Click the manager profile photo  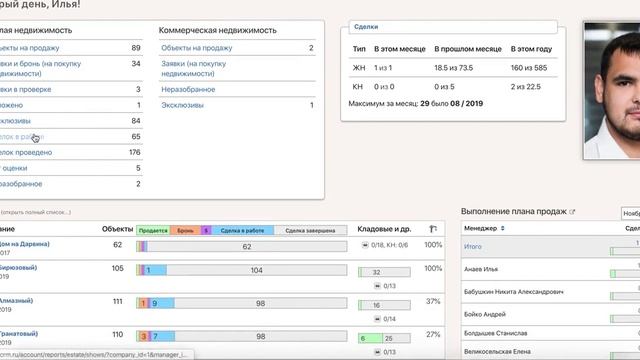pos(612,91)
